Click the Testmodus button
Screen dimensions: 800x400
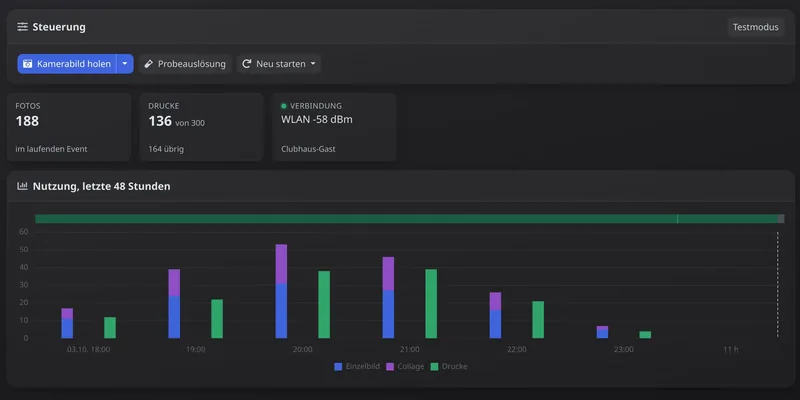[756, 27]
